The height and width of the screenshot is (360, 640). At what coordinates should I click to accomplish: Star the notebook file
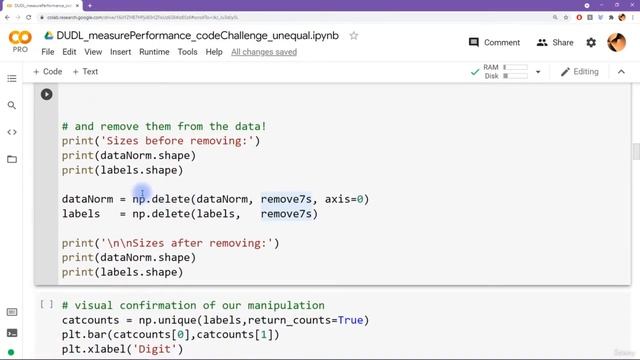pos(353,36)
